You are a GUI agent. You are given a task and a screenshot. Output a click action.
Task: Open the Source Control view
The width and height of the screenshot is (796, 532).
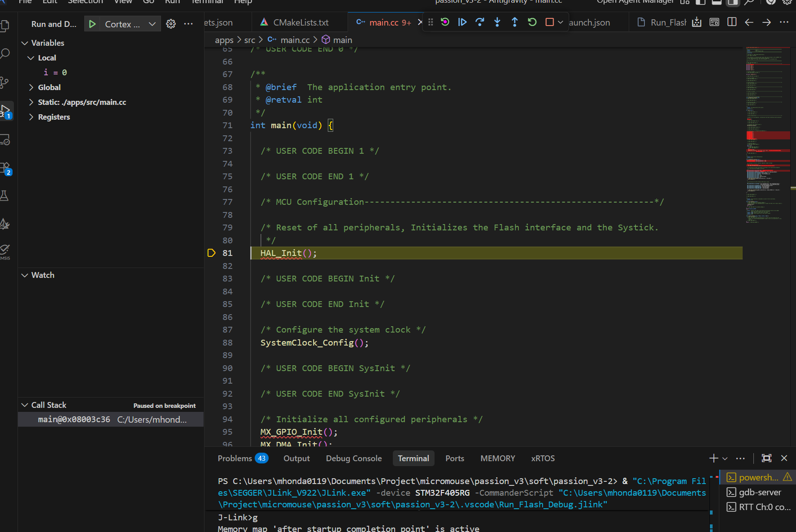click(x=5, y=82)
